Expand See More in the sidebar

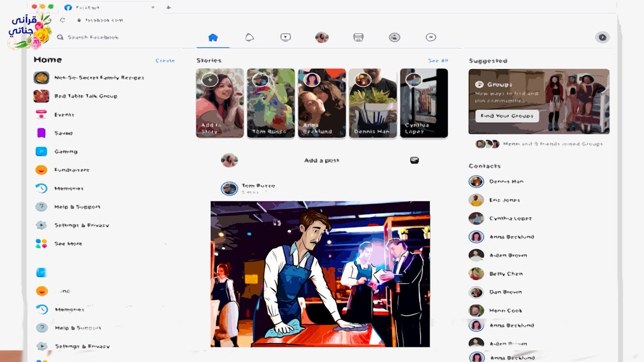click(58, 244)
